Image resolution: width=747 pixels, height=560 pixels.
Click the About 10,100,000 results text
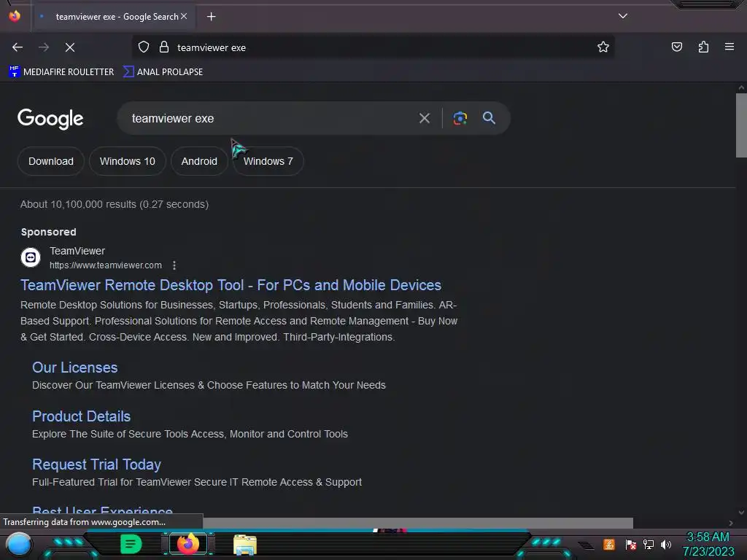115,204
